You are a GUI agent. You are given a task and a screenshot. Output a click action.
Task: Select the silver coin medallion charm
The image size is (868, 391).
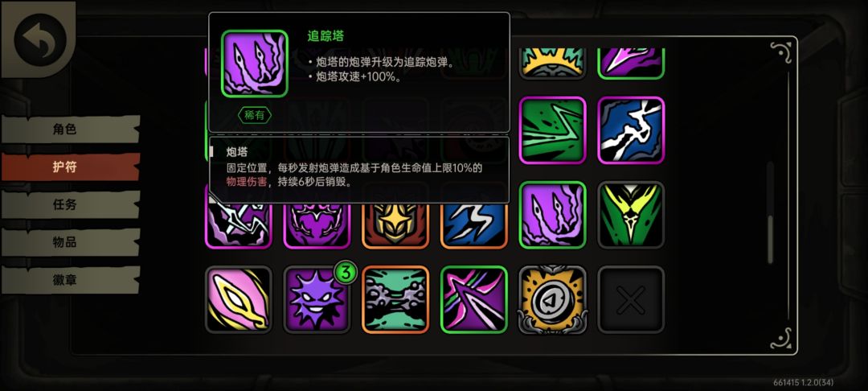pyautogui.click(x=552, y=299)
